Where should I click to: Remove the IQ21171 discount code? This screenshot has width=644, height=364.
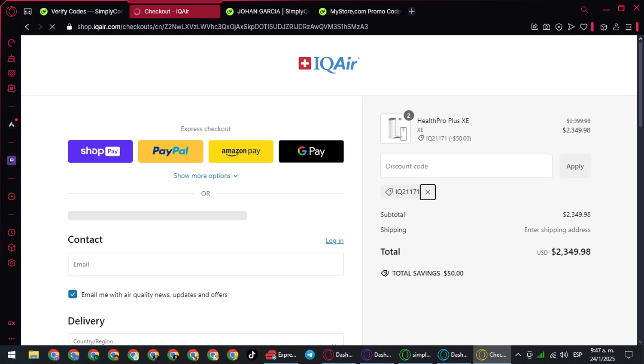[428, 192]
